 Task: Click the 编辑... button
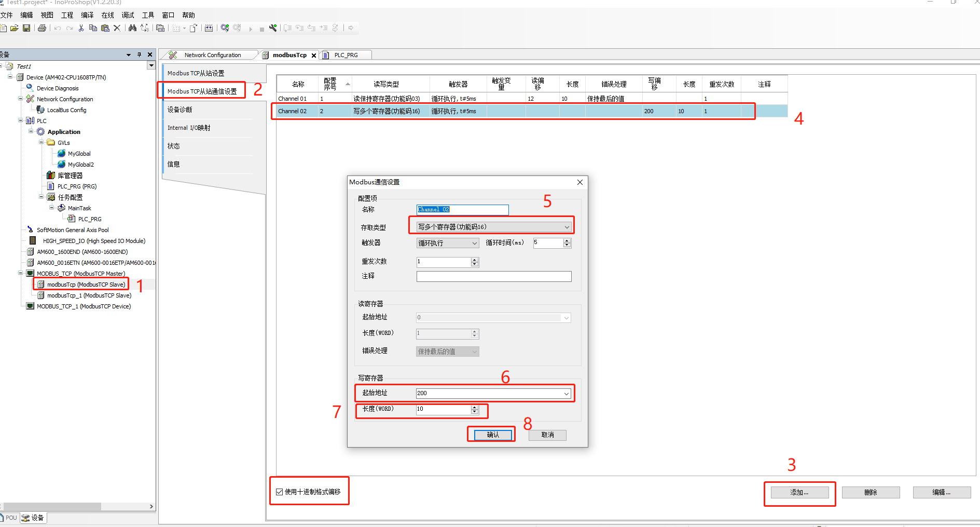pos(942,492)
